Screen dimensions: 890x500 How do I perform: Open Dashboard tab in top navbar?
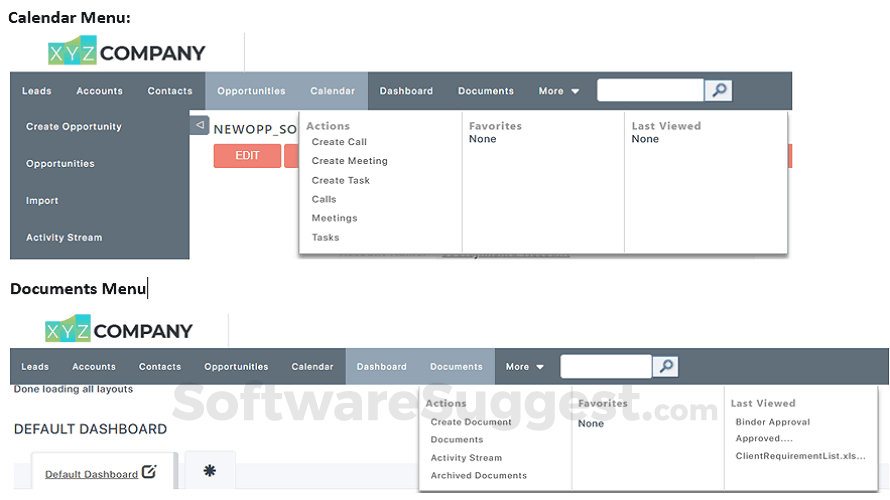tap(406, 91)
